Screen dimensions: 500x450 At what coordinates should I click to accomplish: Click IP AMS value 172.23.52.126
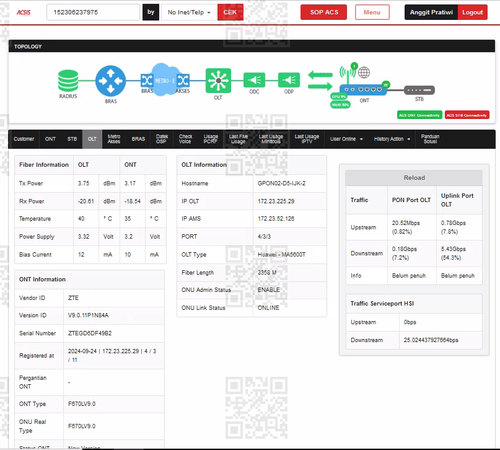(276, 219)
